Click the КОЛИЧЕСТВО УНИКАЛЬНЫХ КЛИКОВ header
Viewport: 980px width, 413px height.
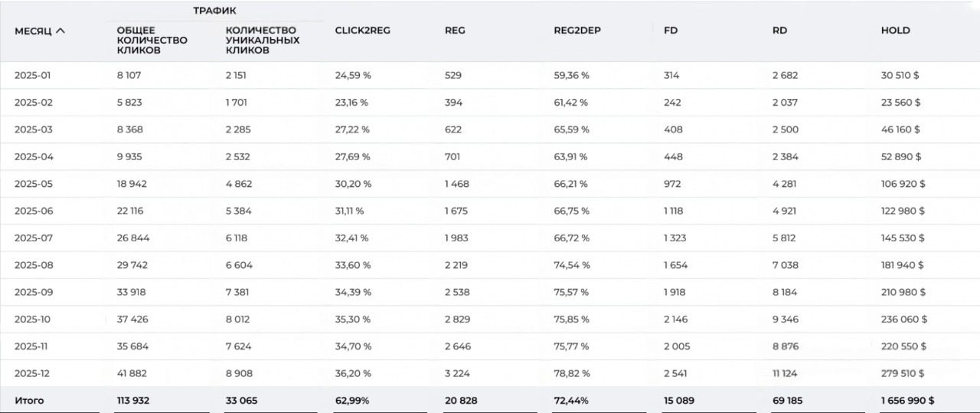pyautogui.click(x=262, y=41)
